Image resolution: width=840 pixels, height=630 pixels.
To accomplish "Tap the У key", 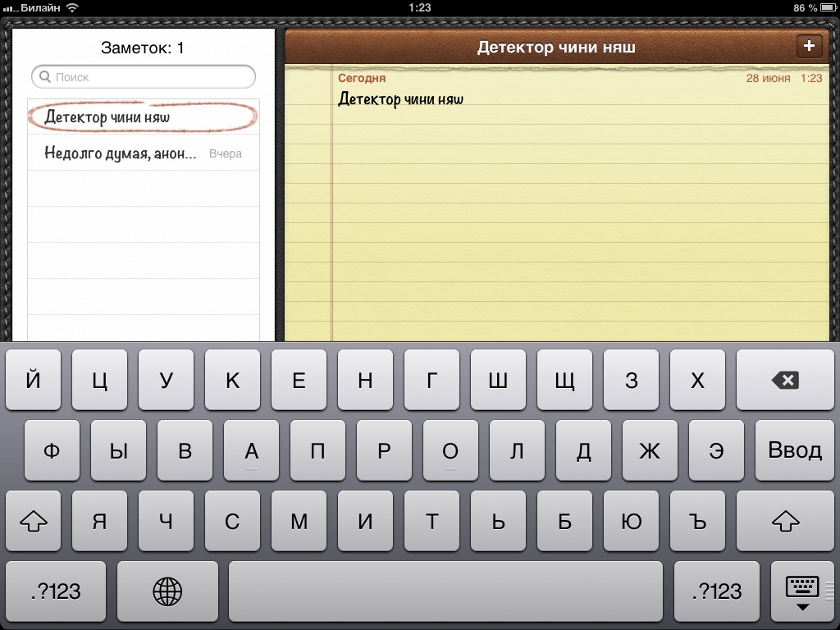I will tap(166, 380).
